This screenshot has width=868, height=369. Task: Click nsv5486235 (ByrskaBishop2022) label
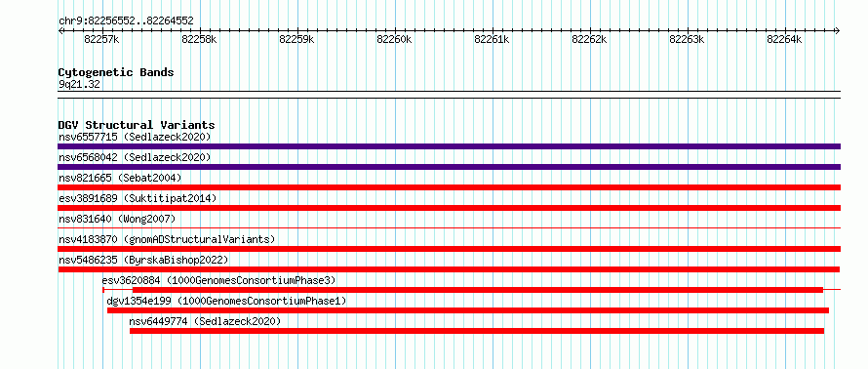tap(143, 260)
